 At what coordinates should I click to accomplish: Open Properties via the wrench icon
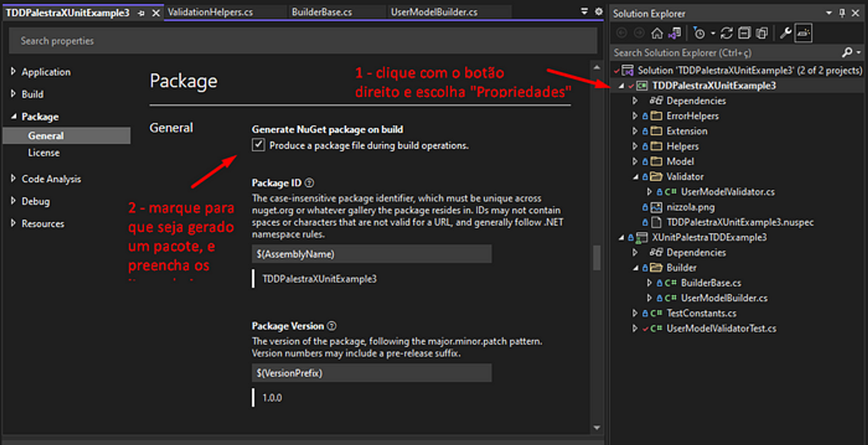coord(785,33)
